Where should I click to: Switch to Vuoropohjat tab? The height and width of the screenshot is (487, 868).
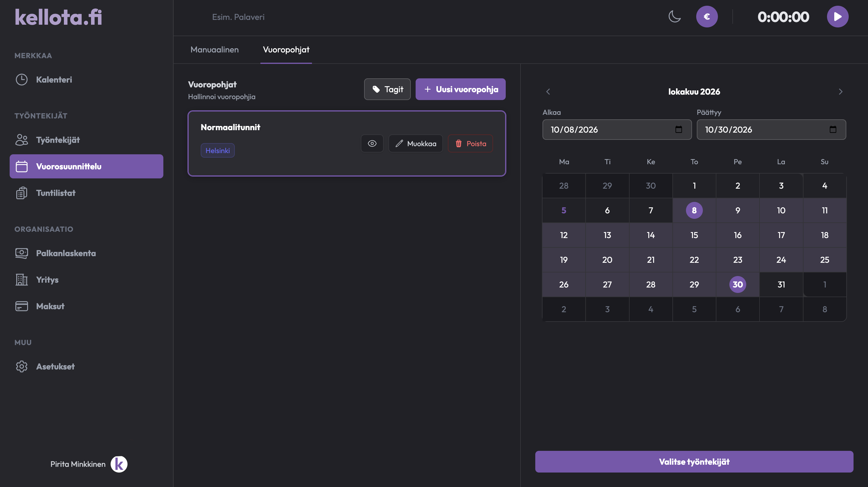click(x=286, y=49)
